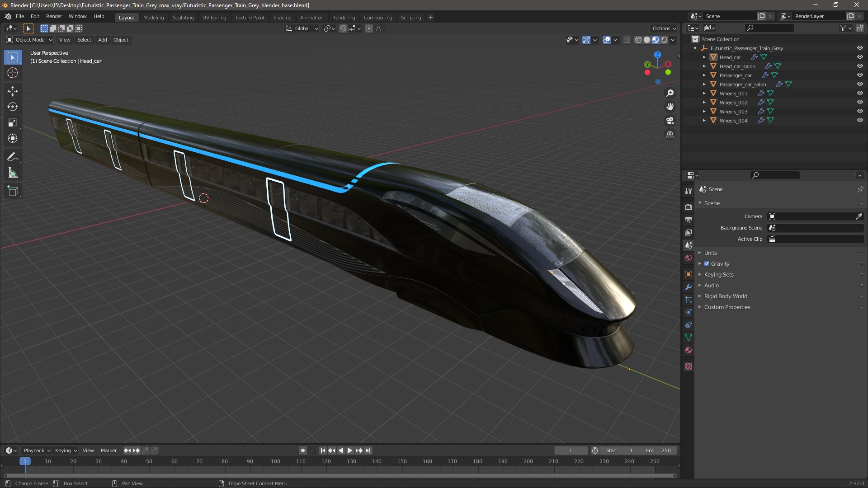Click the pan view hand icon

(670, 107)
